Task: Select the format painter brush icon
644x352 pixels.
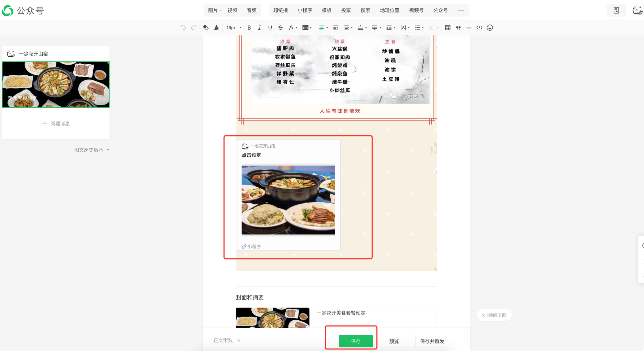Action: click(x=216, y=28)
